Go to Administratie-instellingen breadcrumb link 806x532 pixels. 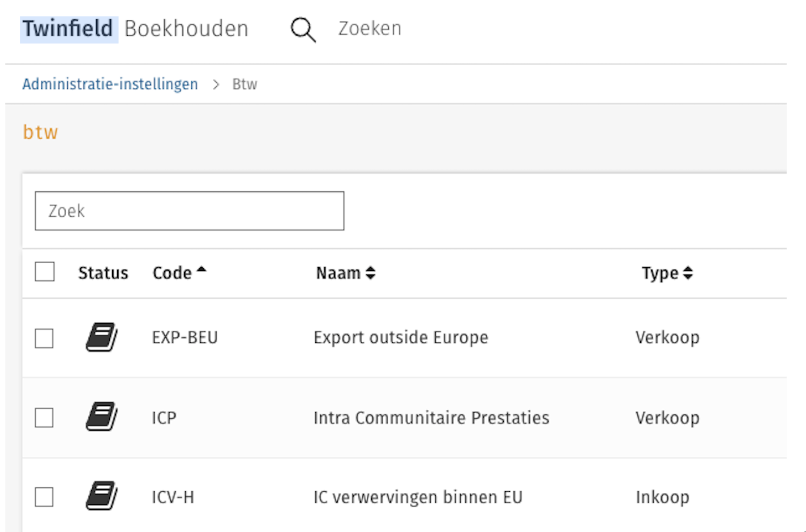point(110,84)
